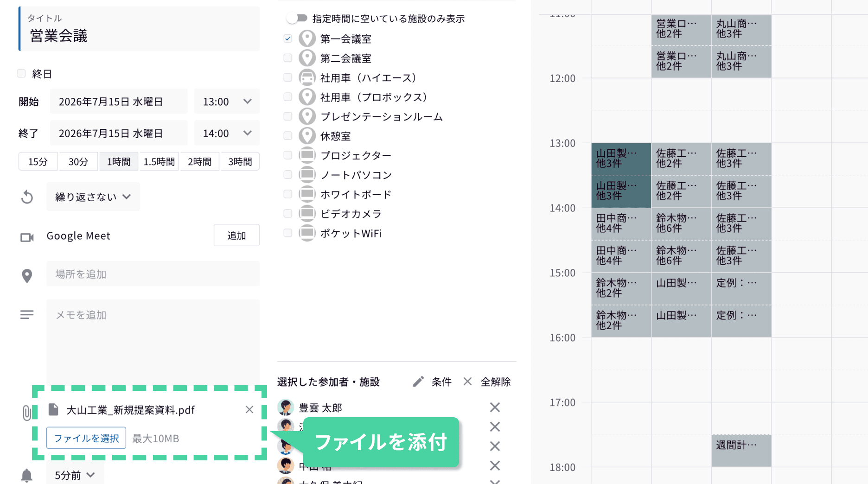Click the X icon beside 全解除
The image size is (868, 484).
point(467,382)
